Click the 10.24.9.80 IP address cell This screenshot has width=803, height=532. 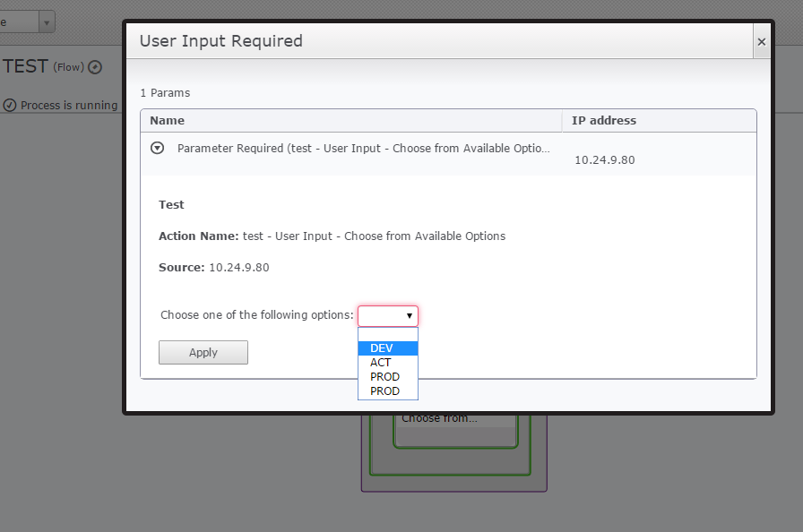coord(605,160)
